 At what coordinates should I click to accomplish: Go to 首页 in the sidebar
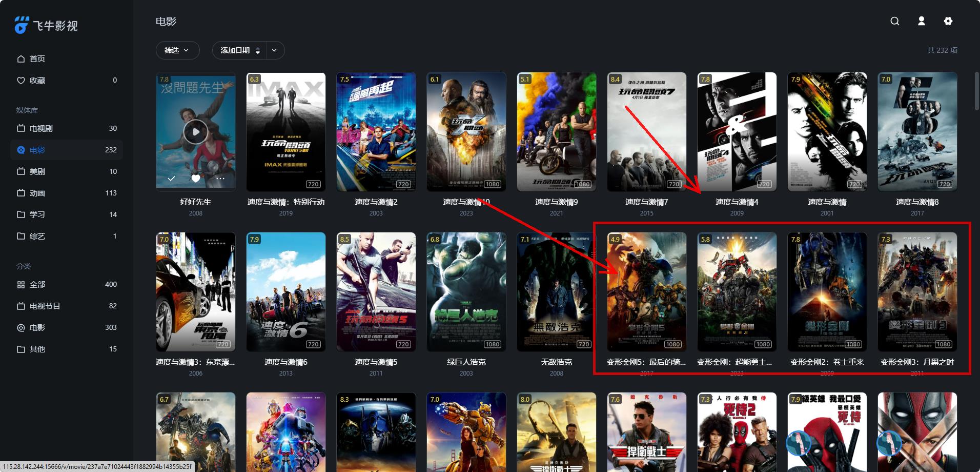(x=67, y=58)
